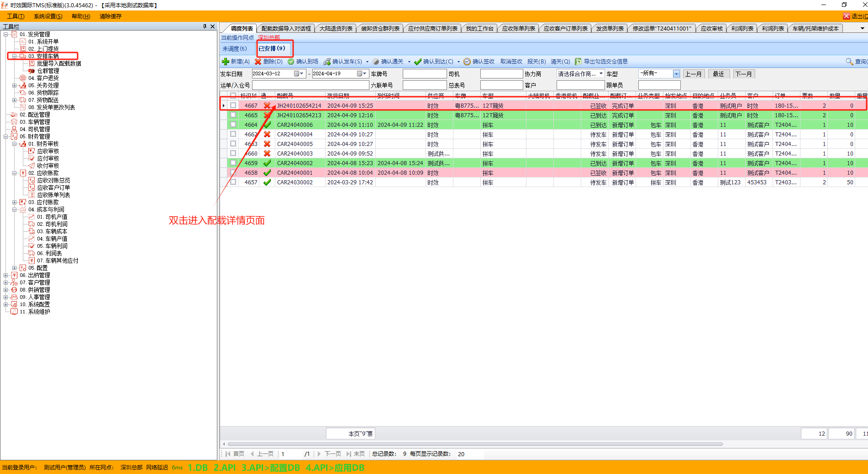Screen dimensions: 868x474
Task: Click the 上一月 button
Action: point(693,74)
